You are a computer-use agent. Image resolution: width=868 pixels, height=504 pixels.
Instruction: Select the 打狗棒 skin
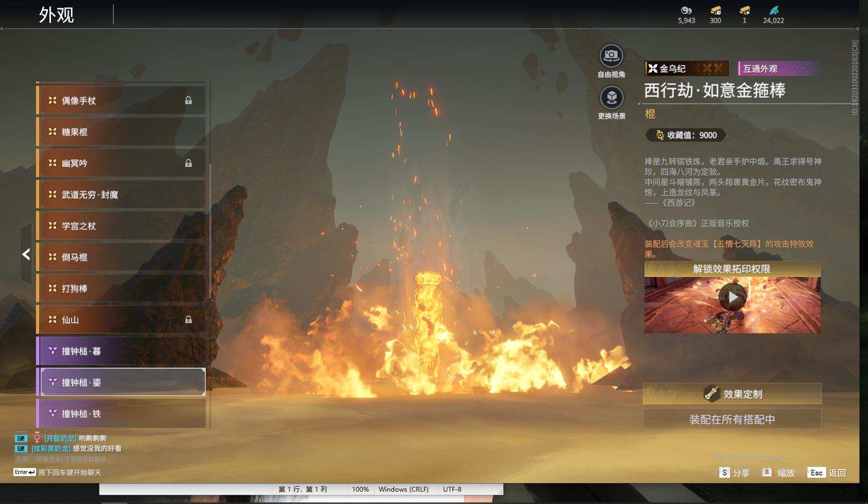click(121, 289)
